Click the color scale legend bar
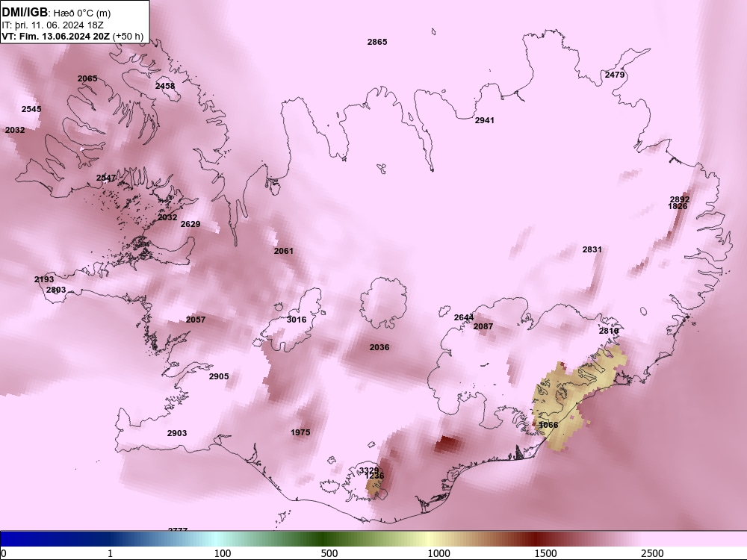747x560 pixels. click(373, 539)
